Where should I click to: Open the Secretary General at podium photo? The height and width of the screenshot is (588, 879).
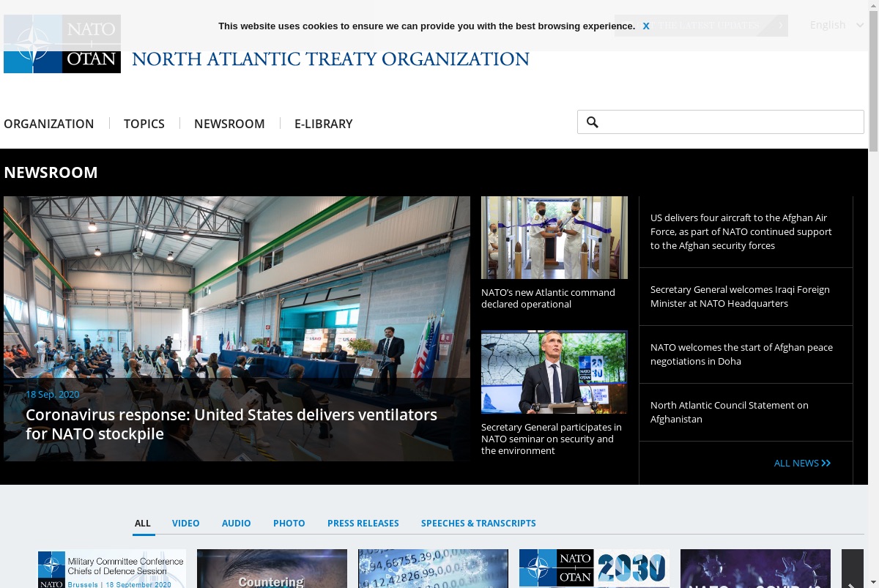pos(555,372)
